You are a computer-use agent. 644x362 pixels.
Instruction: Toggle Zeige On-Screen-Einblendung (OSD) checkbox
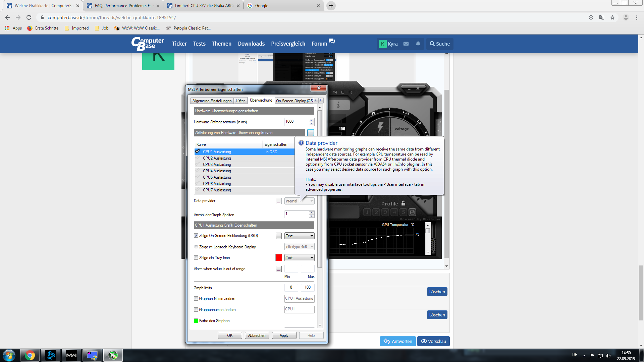(x=196, y=236)
